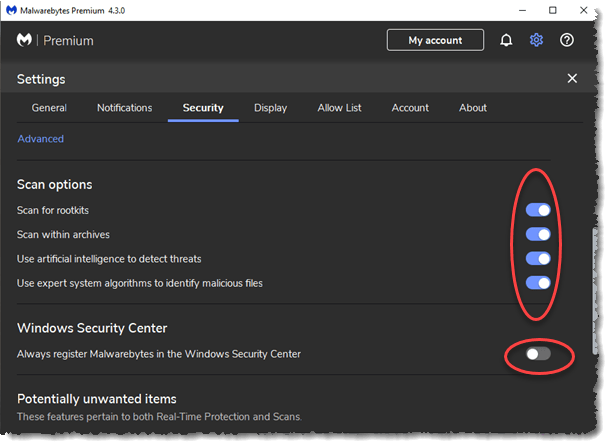
Task: Open the Notifications tab
Action: pos(124,108)
